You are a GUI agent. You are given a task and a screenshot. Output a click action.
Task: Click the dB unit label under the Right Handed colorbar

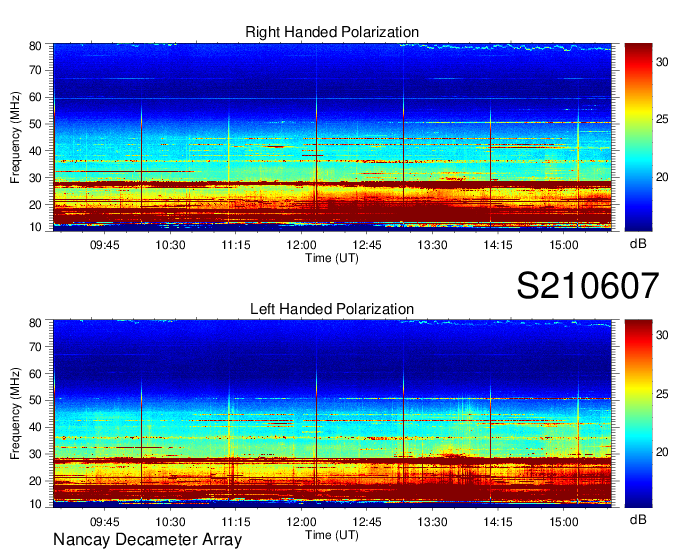pos(638,243)
